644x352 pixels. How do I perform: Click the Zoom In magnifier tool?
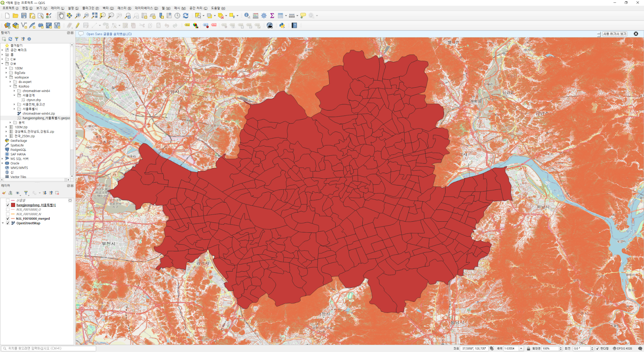(x=78, y=16)
